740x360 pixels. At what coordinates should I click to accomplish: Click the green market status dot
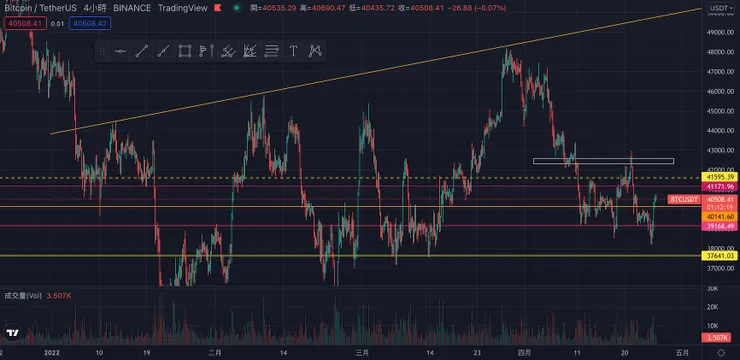point(236,8)
